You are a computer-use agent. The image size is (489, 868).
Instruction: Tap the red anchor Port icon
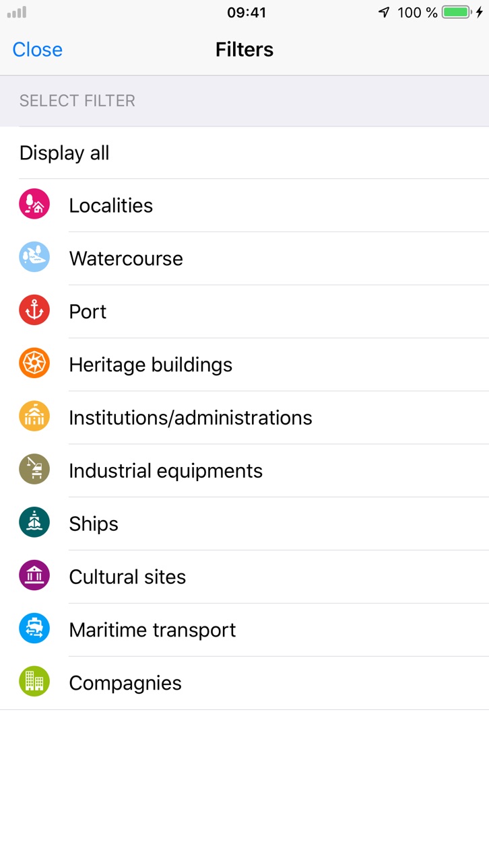click(34, 310)
